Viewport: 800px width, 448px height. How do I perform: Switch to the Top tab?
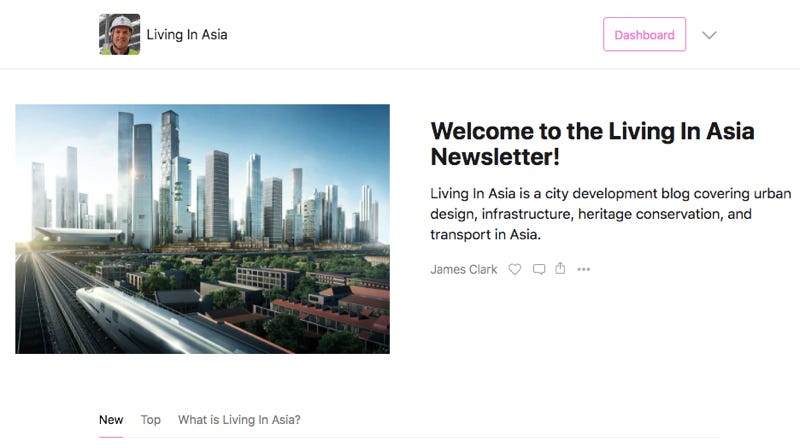pos(151,419)
